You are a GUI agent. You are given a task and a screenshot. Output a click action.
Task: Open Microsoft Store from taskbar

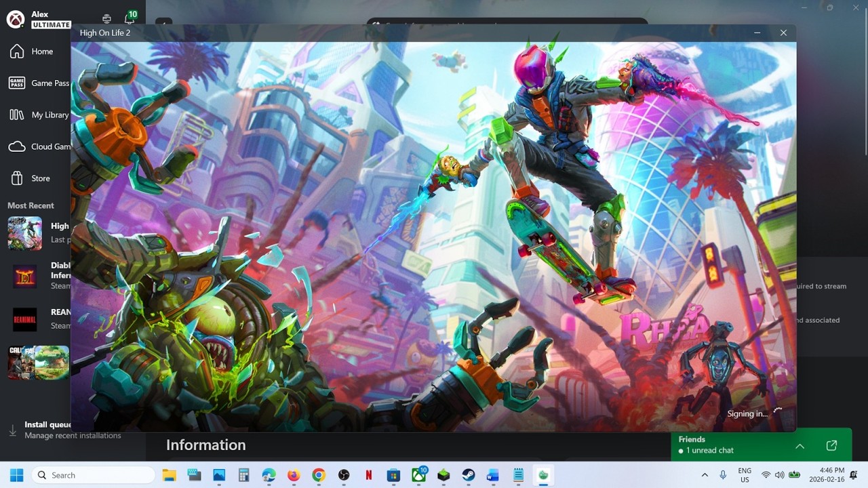[393, 475]
